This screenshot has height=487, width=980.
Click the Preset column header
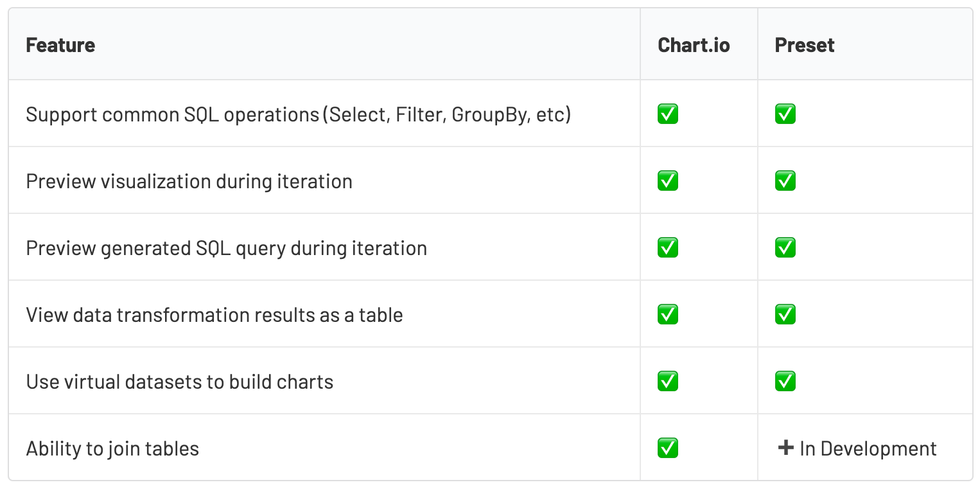coord(805,45)
